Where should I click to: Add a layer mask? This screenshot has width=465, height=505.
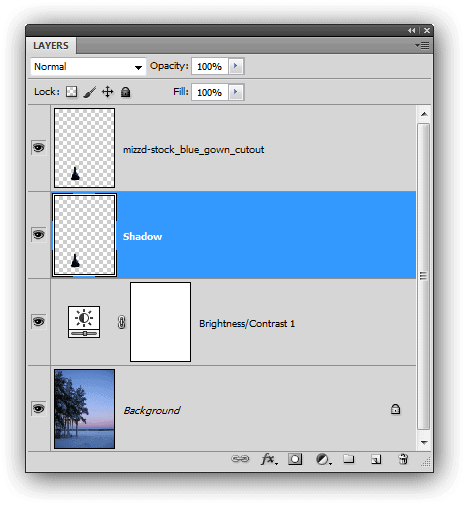pos(295,459)
